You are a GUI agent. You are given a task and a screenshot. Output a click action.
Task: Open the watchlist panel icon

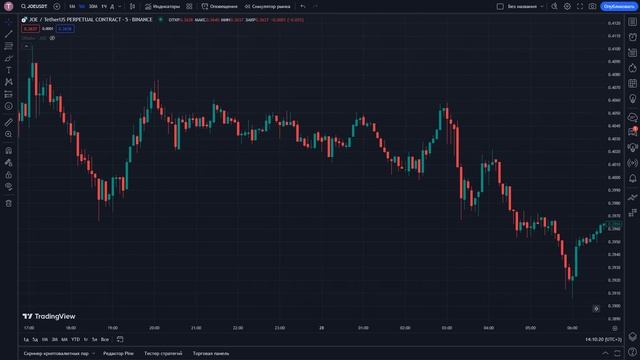632,22
